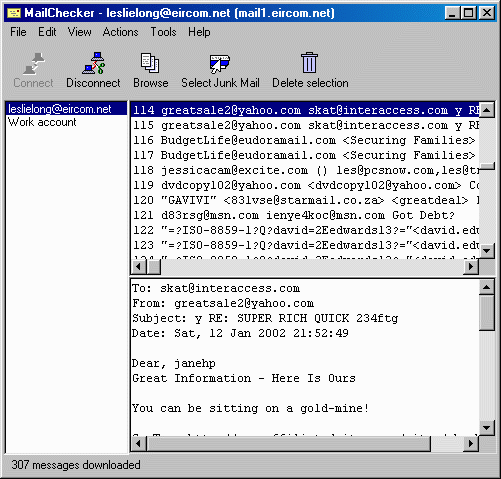The image size is (501, 479).
Task: Click 'Great Information - Here Is Ours' line
Action: point(244,378)
